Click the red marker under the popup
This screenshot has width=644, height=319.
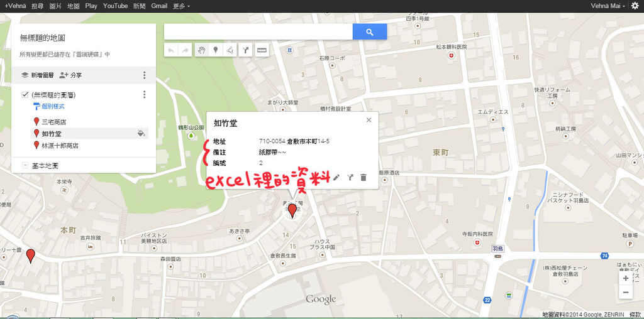tap(292, 211)
